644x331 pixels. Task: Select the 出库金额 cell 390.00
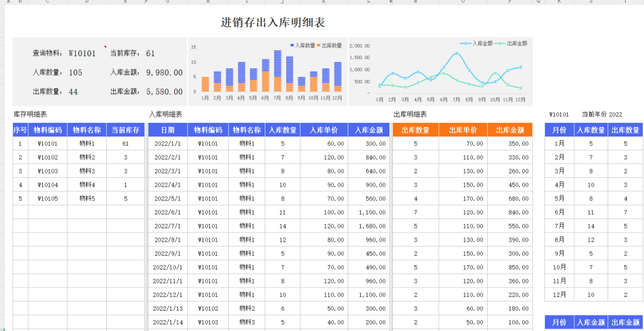point(510,240)
